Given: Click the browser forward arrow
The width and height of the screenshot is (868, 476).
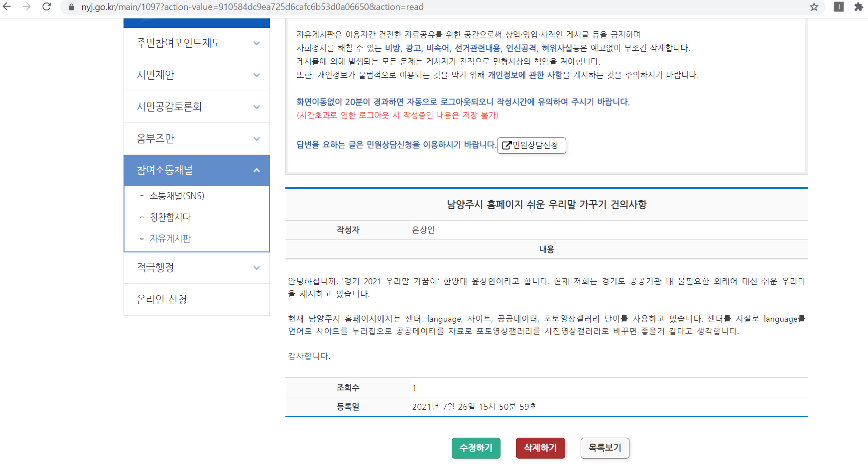Looking at the screenshot, I should coord(27,6).
